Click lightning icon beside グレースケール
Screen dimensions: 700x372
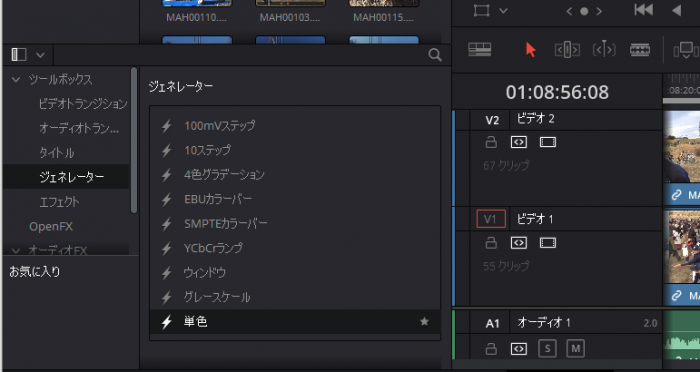pyautogui.click(x=167, y=297)
